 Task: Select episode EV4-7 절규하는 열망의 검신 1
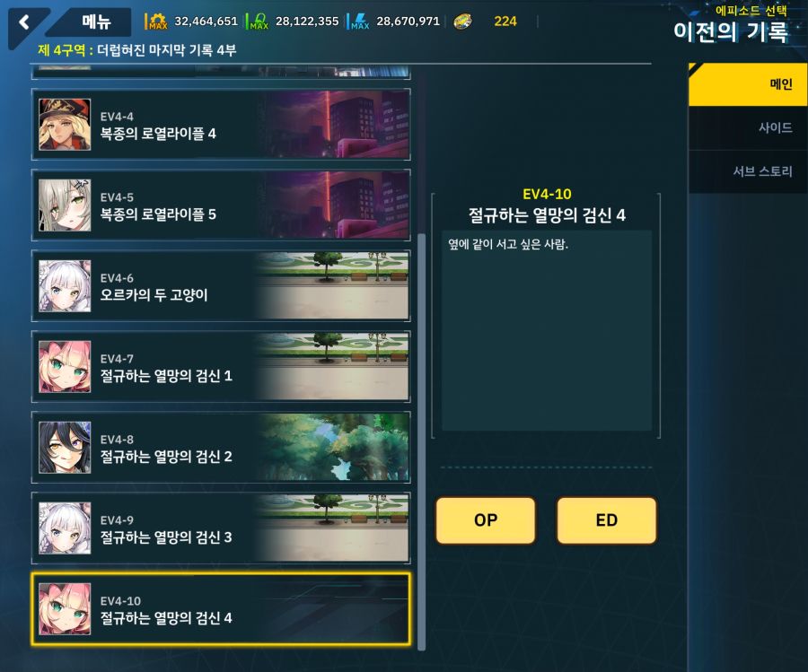221,367
